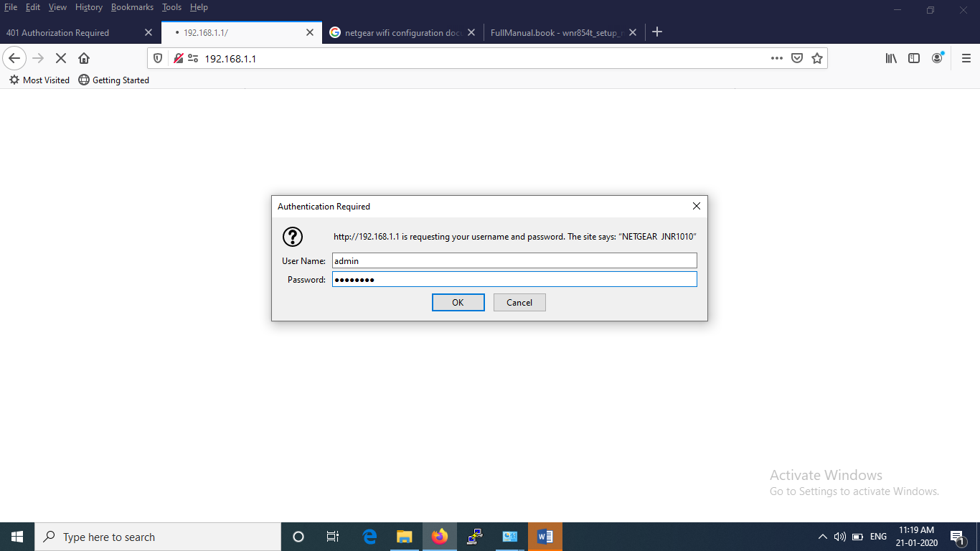
Task: Open the Edit menu
Action: [x=33, y=7]
